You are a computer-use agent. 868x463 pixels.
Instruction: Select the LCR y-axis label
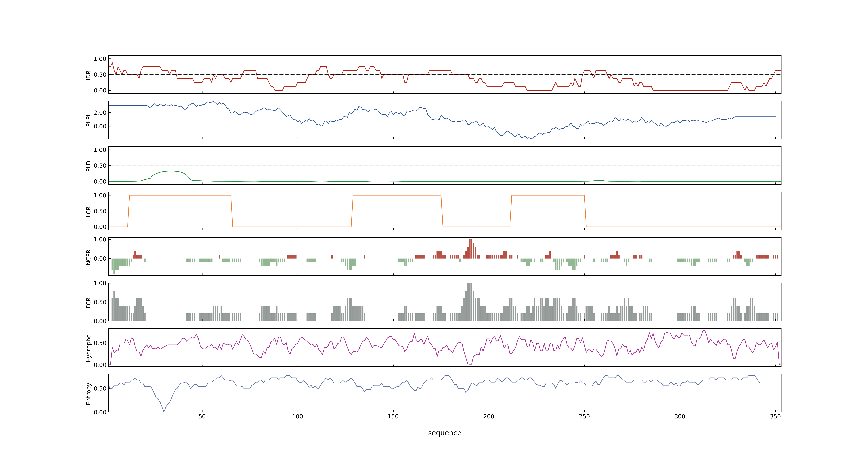tap(88, 211)
